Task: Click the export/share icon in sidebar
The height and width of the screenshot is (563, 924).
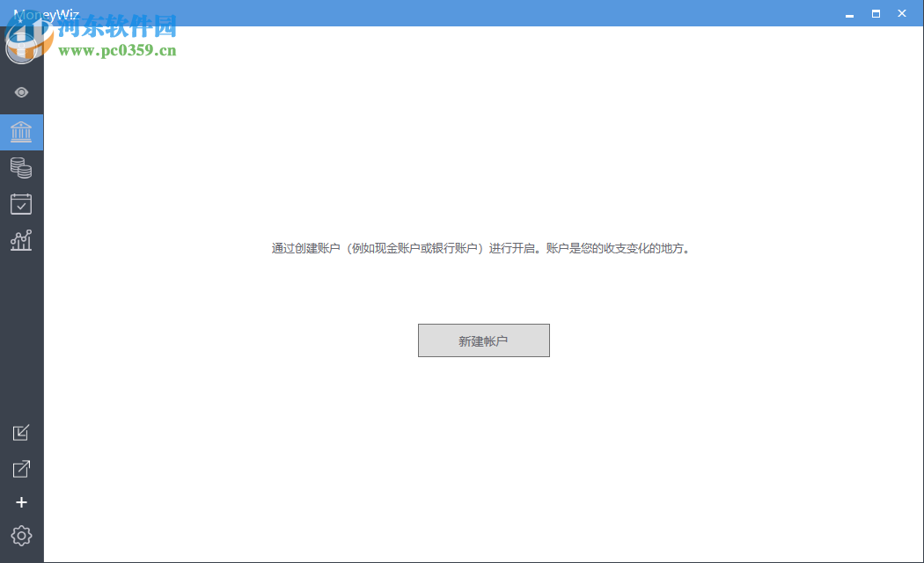Action: (x=21, y=468)
